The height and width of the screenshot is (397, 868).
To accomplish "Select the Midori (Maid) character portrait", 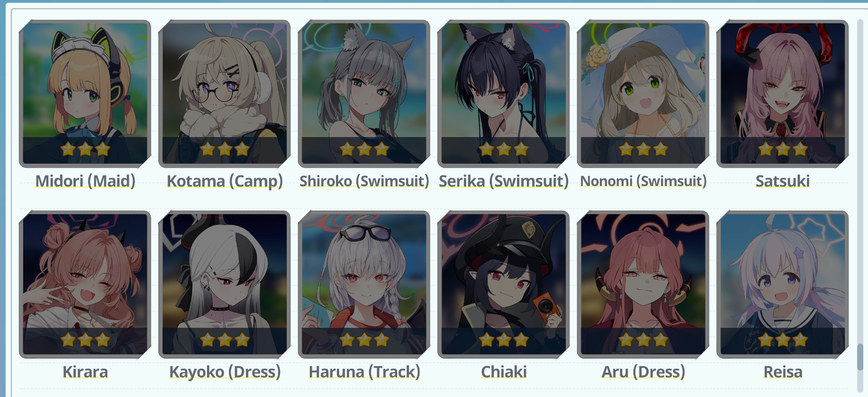I will point(85,94).
